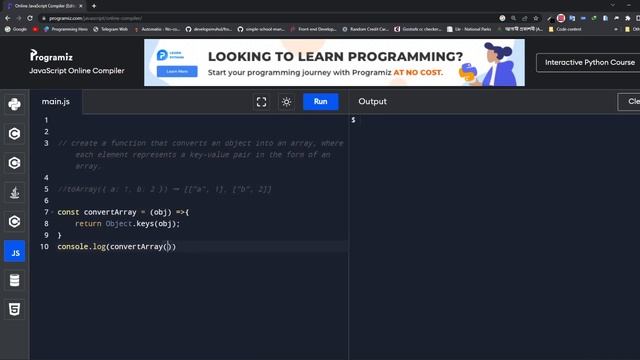Run the JavaScript code
Screen dimensions: 640x360
coord(320,102)
